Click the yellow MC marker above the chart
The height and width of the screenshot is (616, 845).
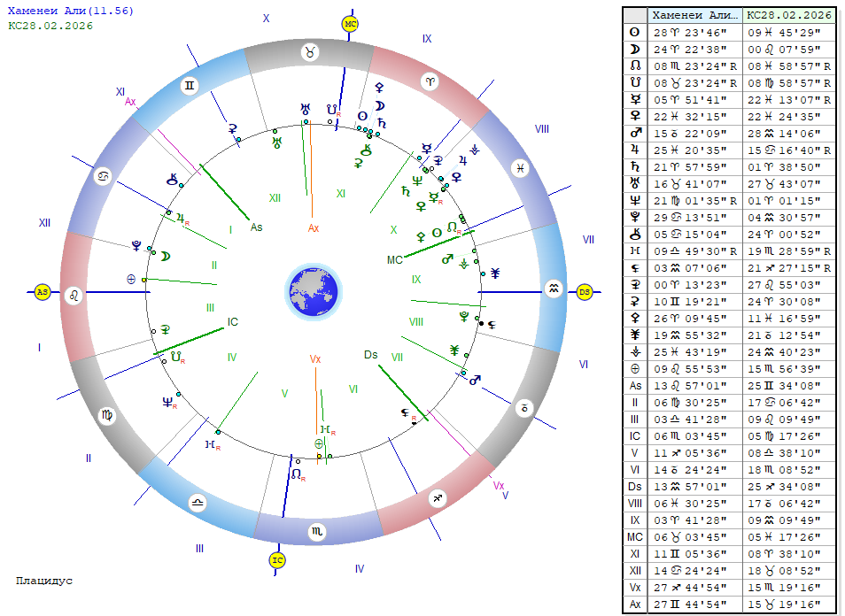[351, 24]
